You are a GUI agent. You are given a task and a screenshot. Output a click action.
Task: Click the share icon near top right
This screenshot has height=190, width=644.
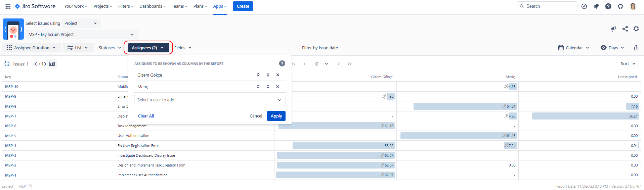625,29
